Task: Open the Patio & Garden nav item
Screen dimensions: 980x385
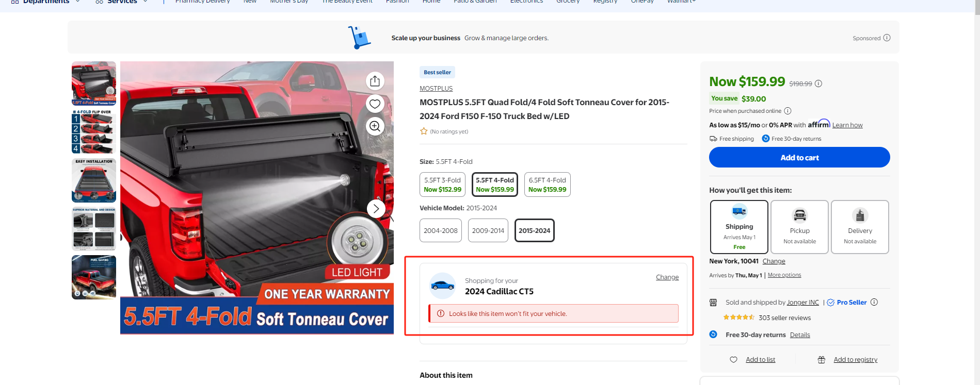Action: pyautogui.click(x=475, y=2)
